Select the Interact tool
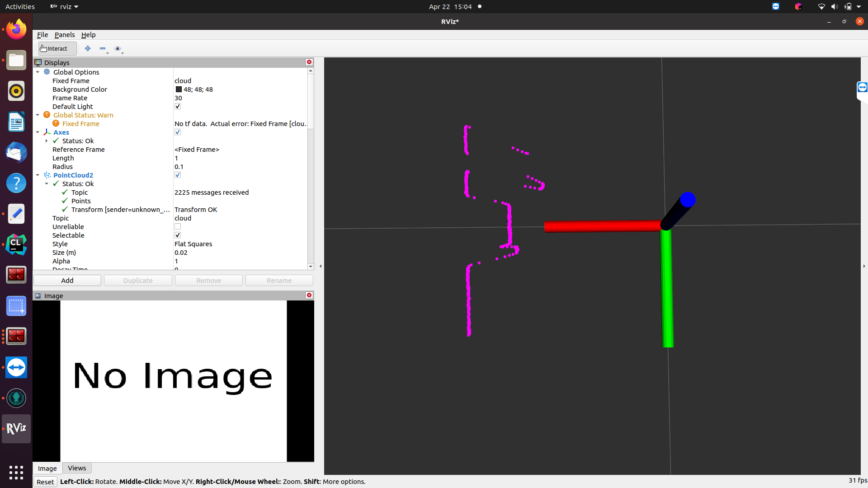This screenshot has width=868, height=488. tap(56, 48)
